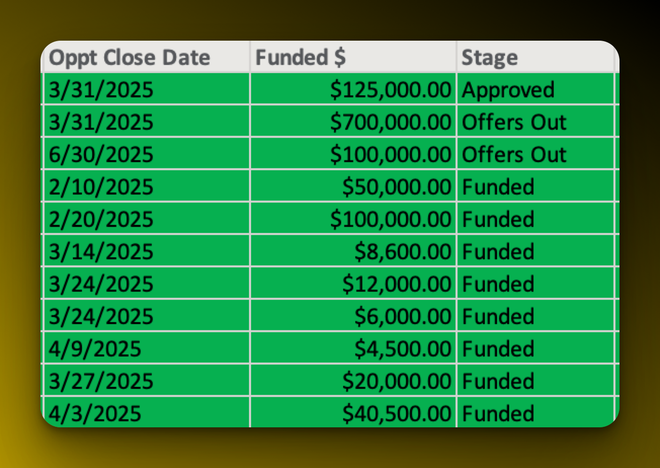This screenshot has height=468, width=660.
Task: Click the $20,000.00 funded cell
Action: [396, 381]
